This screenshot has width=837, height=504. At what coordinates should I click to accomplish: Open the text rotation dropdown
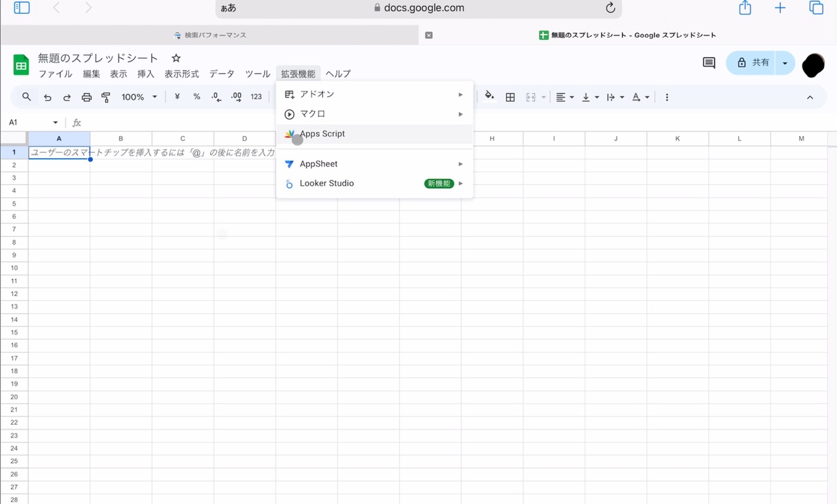pyautogui.click(x=641, y=97)
